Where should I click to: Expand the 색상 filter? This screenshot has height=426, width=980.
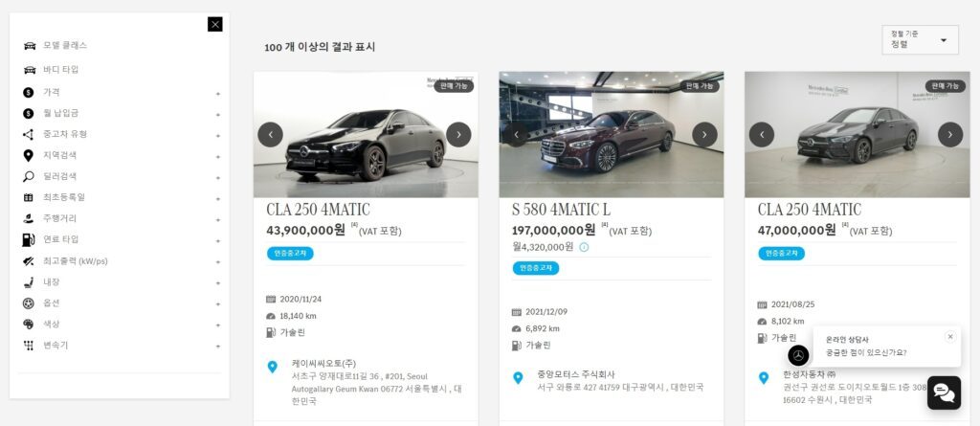pos(122,324)
